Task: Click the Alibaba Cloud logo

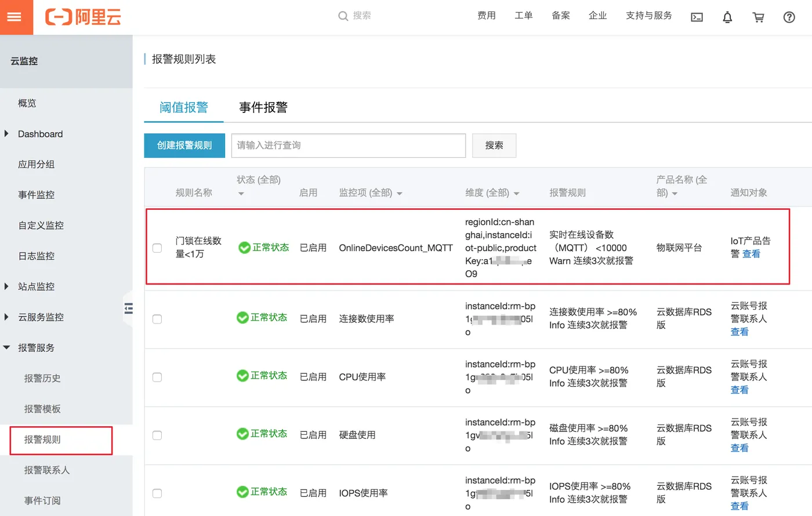Action: pos(83,17)
